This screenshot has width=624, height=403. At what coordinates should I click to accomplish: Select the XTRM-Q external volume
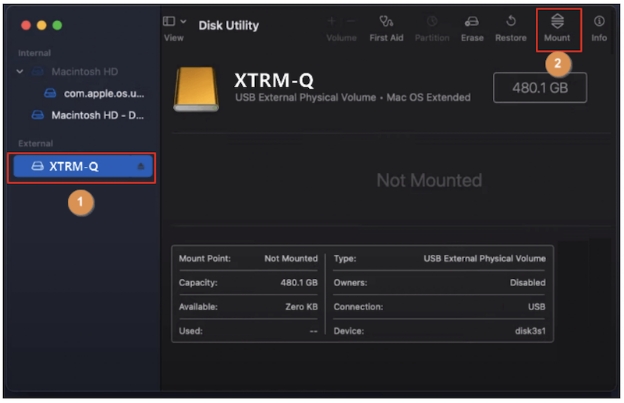pyautogui.click(x=74, y=167)
